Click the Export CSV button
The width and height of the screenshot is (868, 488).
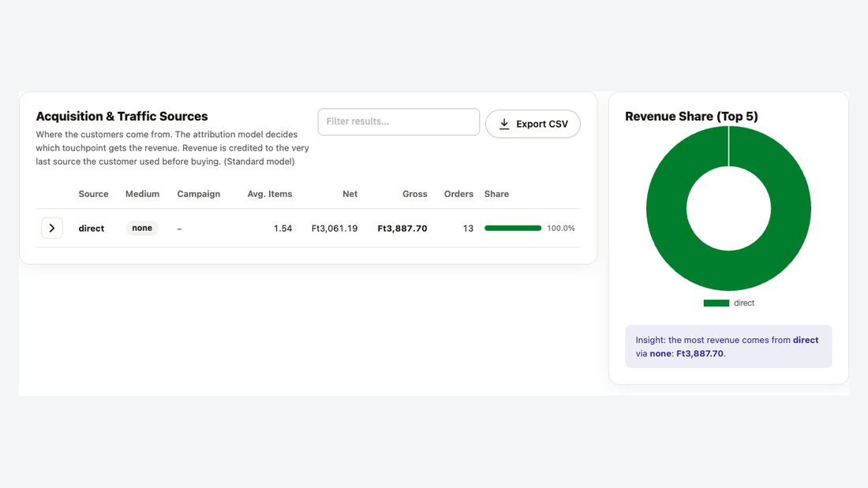pos(533,124)
